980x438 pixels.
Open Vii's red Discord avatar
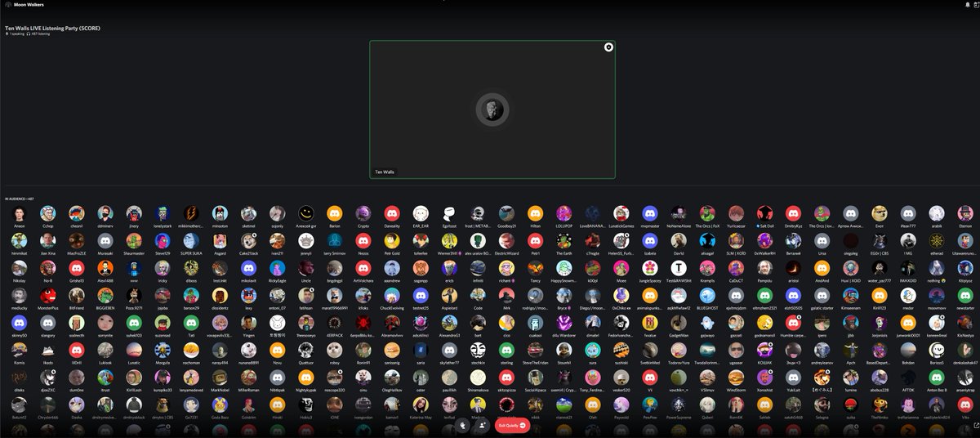(650, 378)
